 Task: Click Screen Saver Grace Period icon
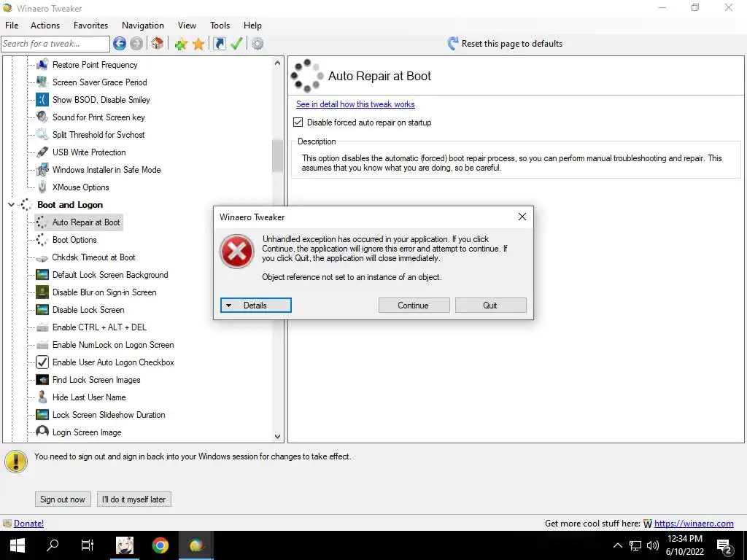click(42, 82)
